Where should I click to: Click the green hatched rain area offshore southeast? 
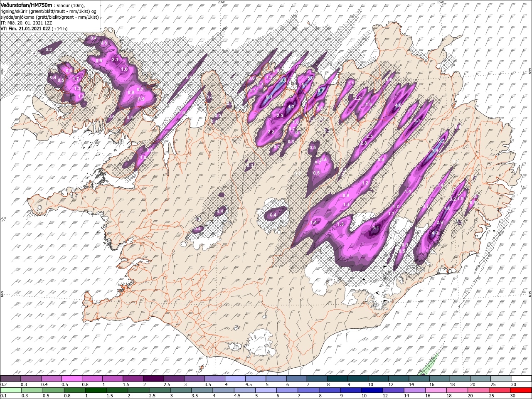coord(429,364)
